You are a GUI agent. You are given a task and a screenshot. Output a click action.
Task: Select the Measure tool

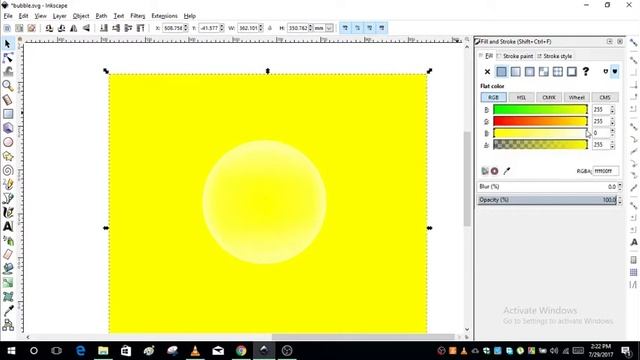8,100
